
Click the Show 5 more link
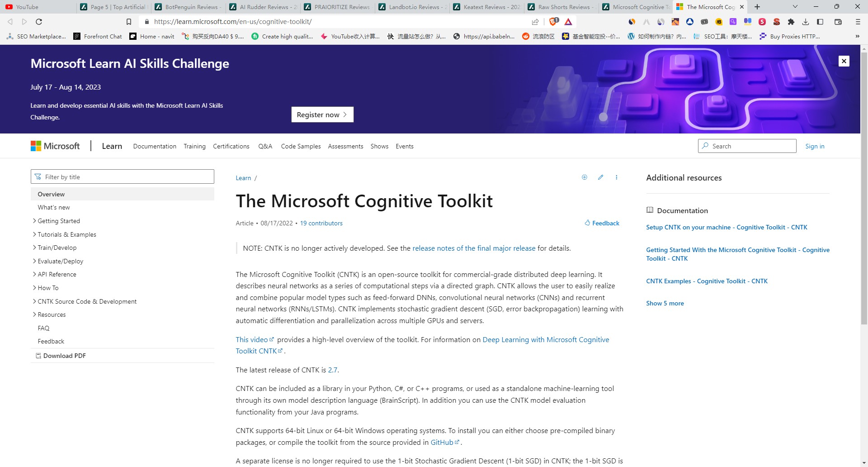pos(665,303)
